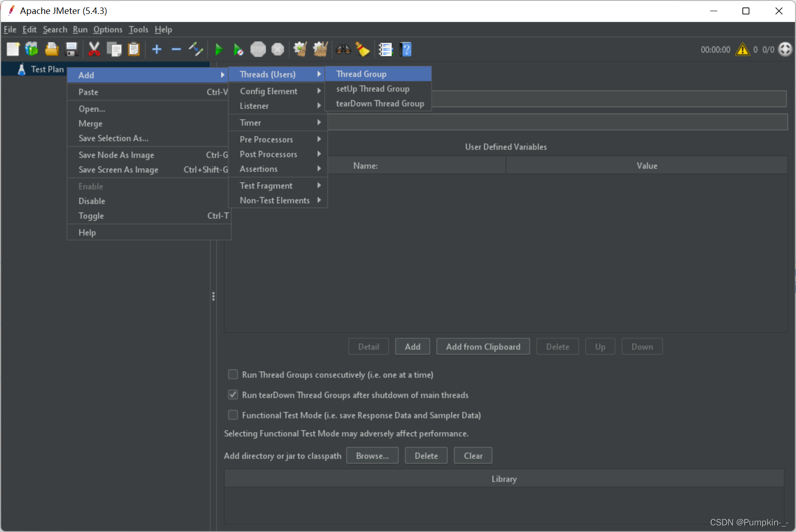
Task: Click the classpath Delete button
Action: point(426,456)
